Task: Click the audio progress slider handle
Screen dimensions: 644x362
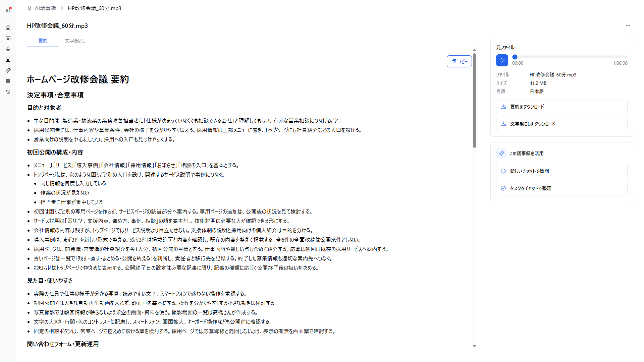Action: point(515,57)
